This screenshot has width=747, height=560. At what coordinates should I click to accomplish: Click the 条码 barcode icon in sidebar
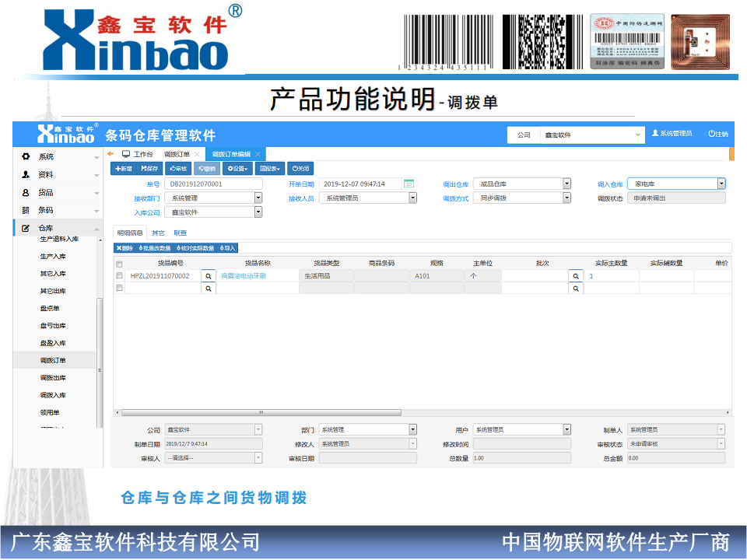(x=26, y=210)
